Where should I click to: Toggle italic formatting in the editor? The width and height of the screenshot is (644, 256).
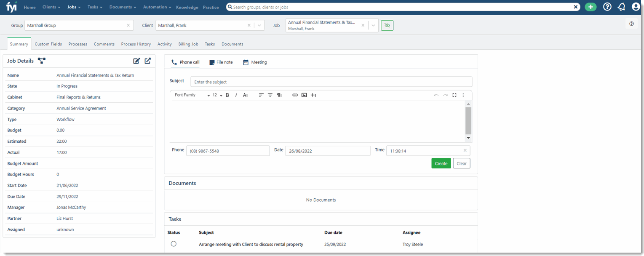point(236,95)
